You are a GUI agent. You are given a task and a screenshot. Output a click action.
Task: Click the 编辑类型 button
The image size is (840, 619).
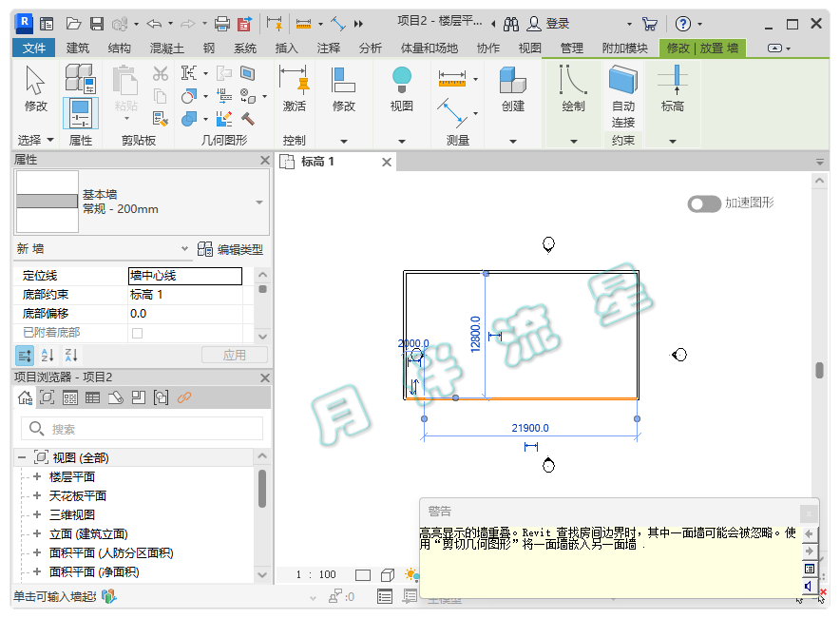(230, 250)
